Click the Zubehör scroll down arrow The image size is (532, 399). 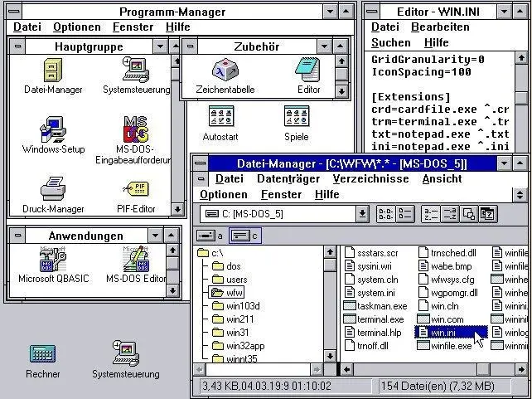pyautogui.click(x=341, y=91)
